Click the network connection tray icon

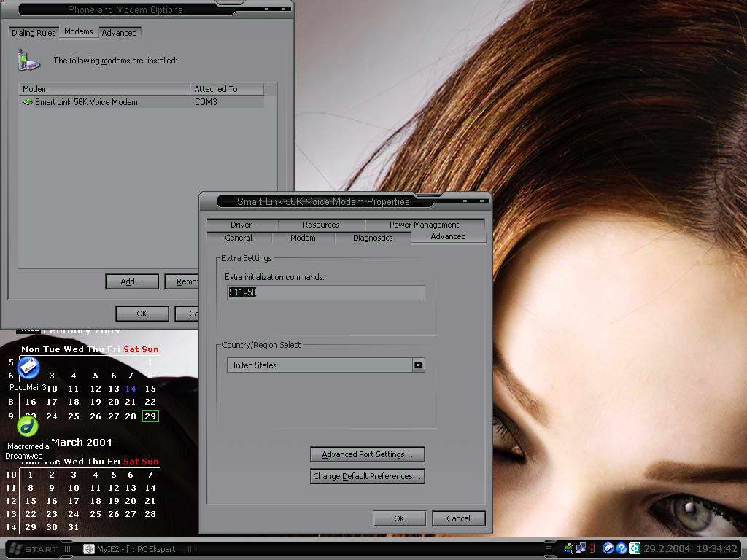581,548
